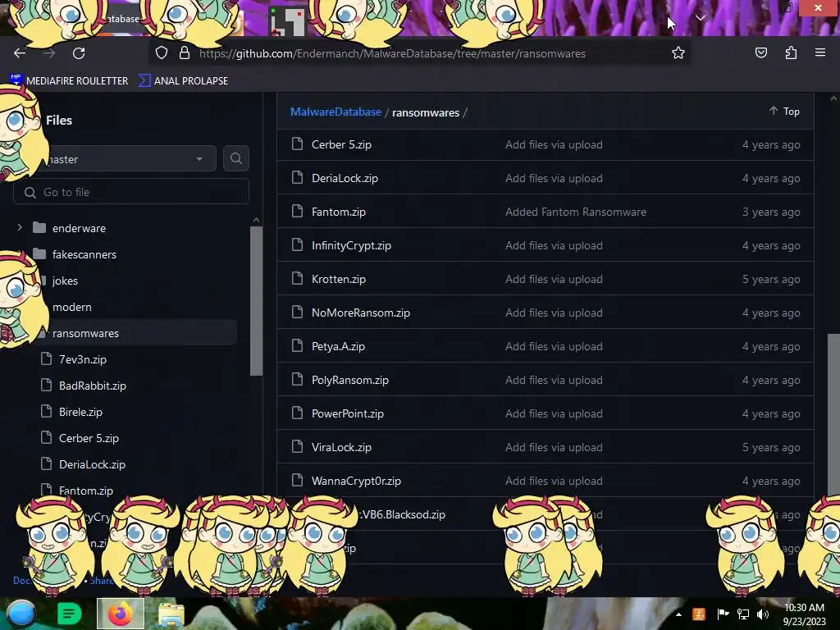Click the file icon beside 7ev3n.zip in sidebar

47,359
